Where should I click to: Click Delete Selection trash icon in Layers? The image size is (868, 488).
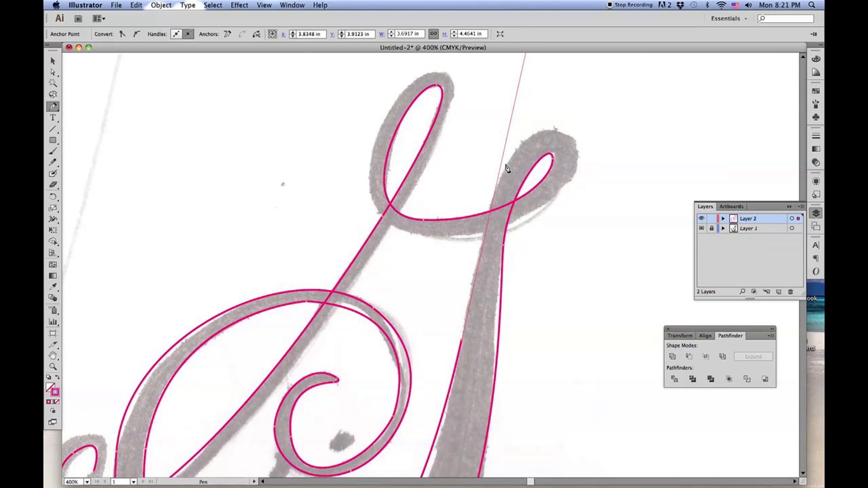click(x=791, y=292)
